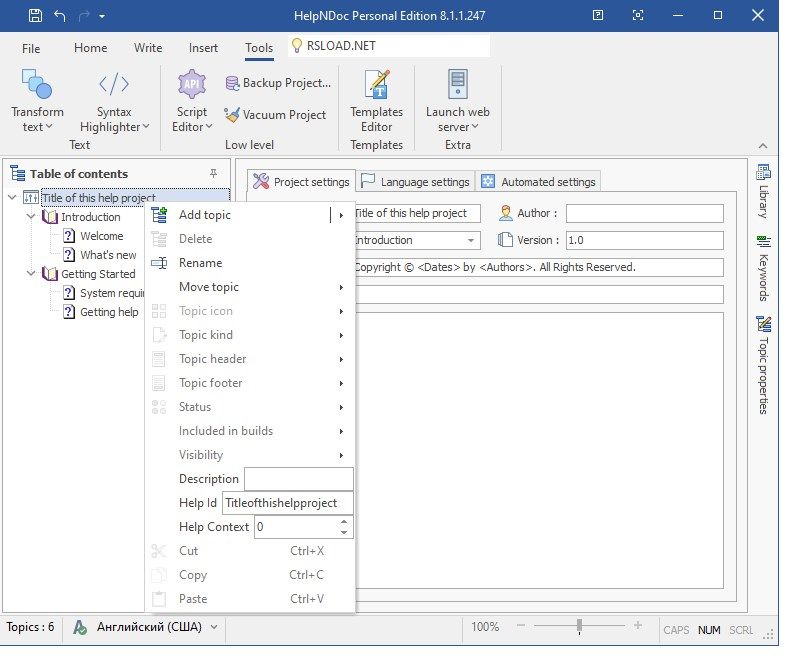
Task: Collapse the Introduction tree node
Action: [31, 217]
